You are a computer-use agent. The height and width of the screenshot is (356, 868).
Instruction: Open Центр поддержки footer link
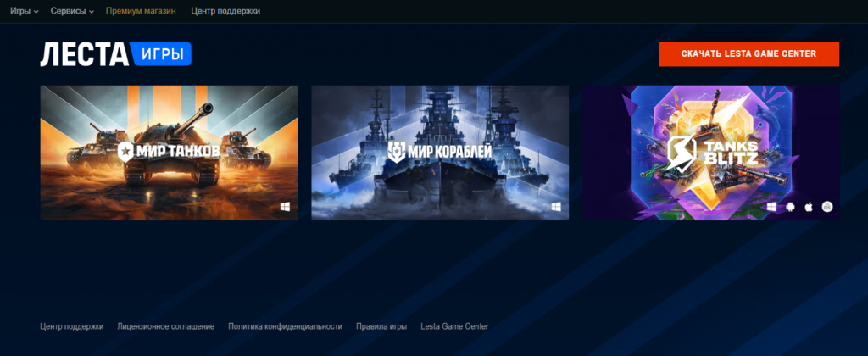click(x=72, y=326)
